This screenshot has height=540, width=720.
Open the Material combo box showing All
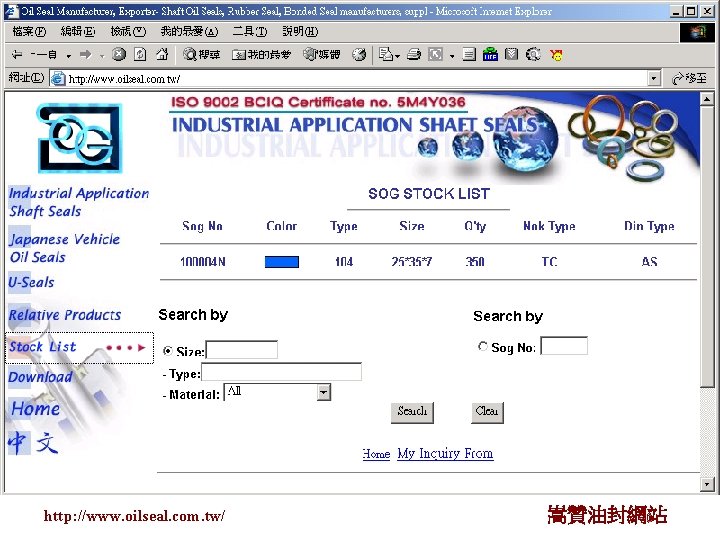[277, 392]
